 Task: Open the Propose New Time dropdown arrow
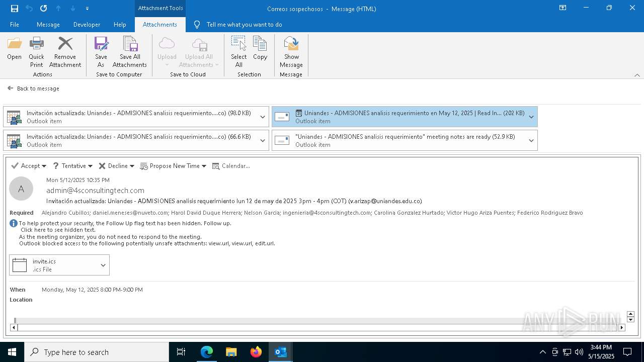(x=204, y=166)
